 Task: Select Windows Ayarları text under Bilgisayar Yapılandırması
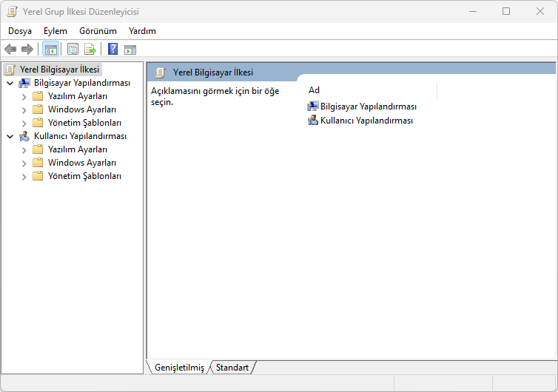click(x=82, y=109)
